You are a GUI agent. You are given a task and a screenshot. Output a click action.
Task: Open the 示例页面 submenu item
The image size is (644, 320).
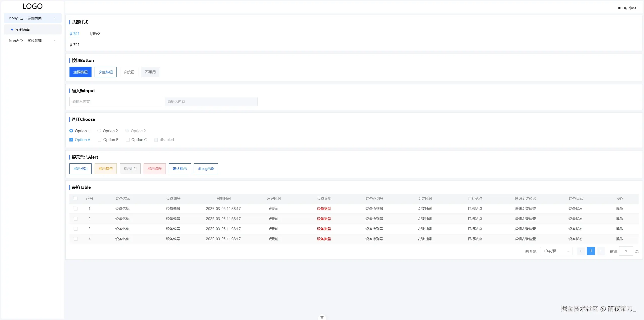coord(23,29)
